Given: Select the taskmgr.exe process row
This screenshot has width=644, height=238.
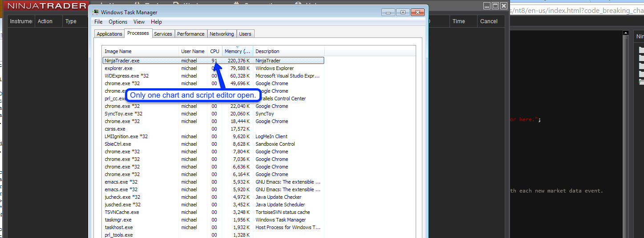Looking at the screenshot, I should [213, 220].
